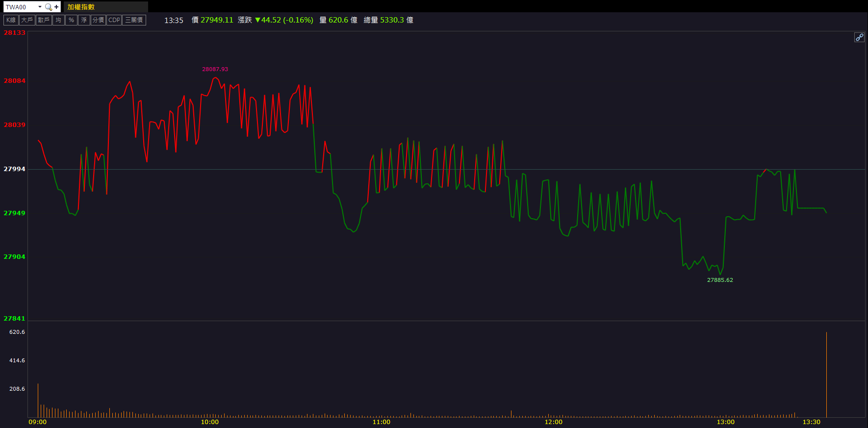This screenshot has height=428, width=868.
Task: Switch to K線 chart view
Action: point(11,20)
